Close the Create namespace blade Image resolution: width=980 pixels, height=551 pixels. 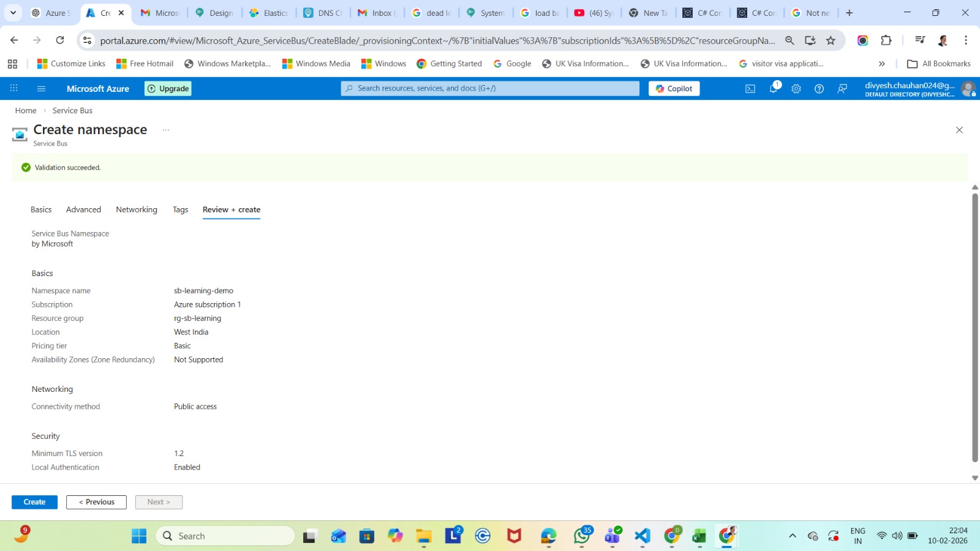[959, 130]
